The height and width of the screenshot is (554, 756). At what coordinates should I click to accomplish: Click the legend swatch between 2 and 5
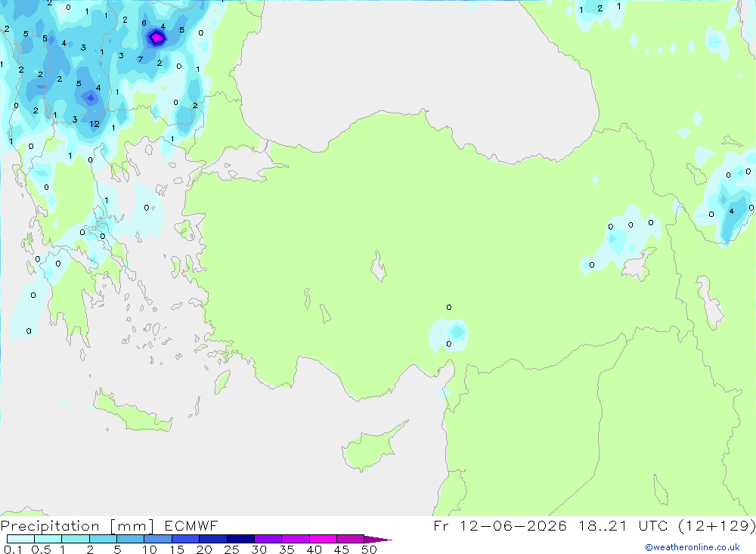coord(103,539)
